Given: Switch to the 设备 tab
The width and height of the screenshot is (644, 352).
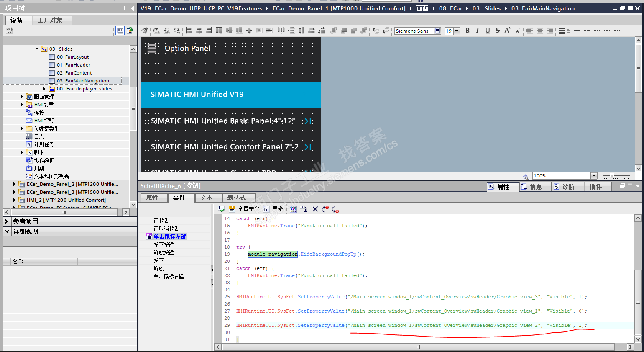Looking at the screenshot, I should [x=18, y=20].
